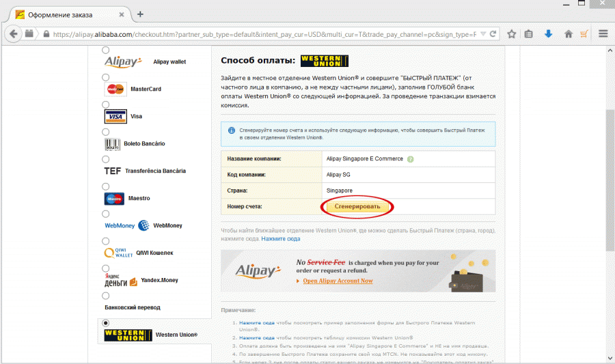Open downloads with the blue arrow icon
This screenshot has width=615, height=364.
click(x=548, y=33)
